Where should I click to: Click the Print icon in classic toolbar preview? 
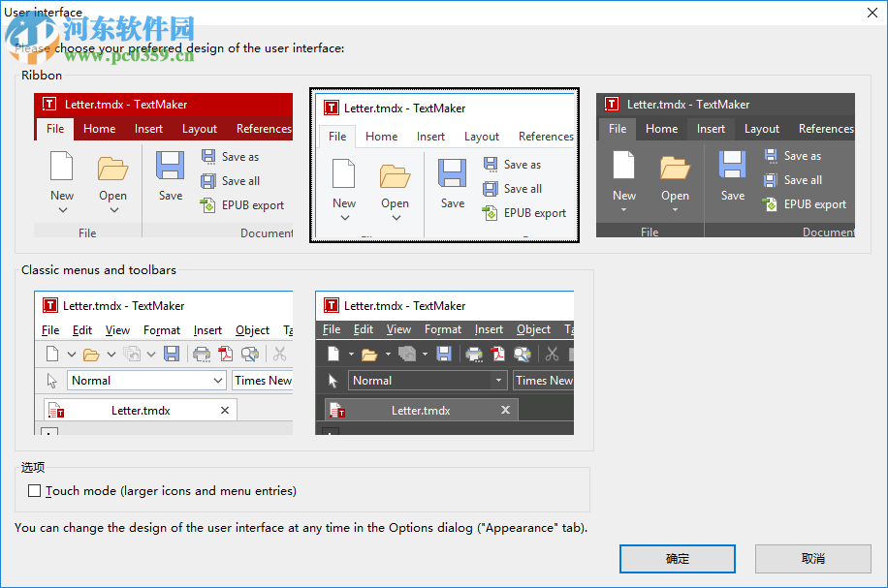point(204,353)
